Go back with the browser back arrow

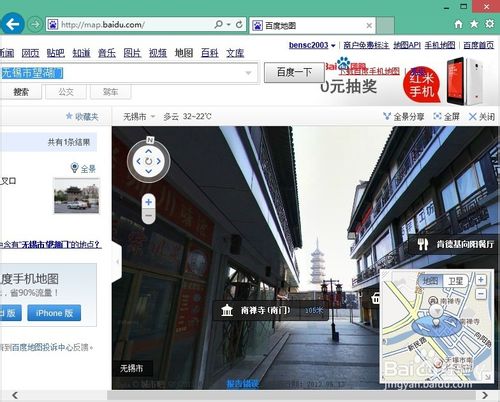tap(13, 24)
